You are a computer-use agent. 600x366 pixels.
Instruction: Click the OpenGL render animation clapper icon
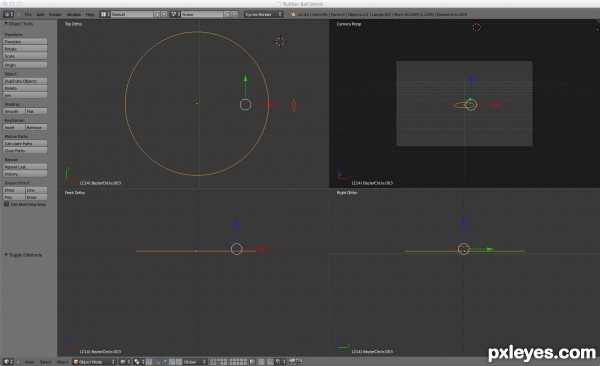point(299,362)
